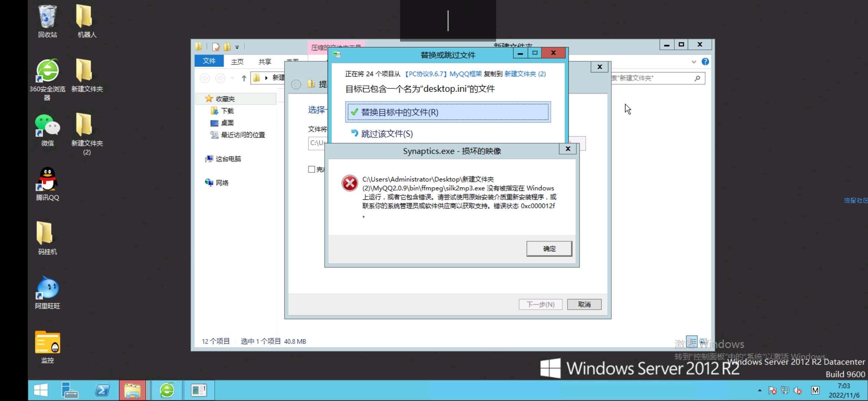Select 这台电脑 in navigation pane

coord(223,159)
